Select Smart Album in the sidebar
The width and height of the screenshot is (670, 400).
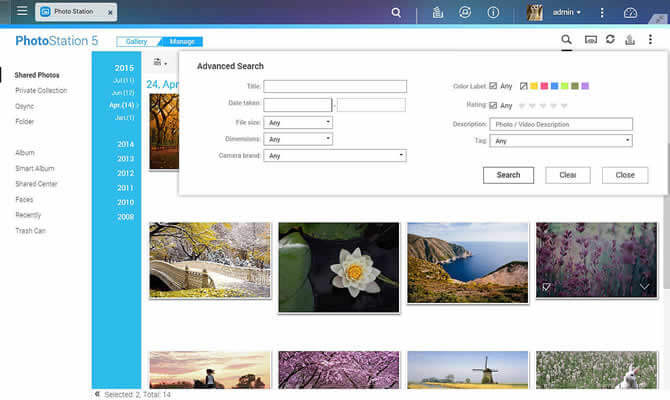click(35, 168)
